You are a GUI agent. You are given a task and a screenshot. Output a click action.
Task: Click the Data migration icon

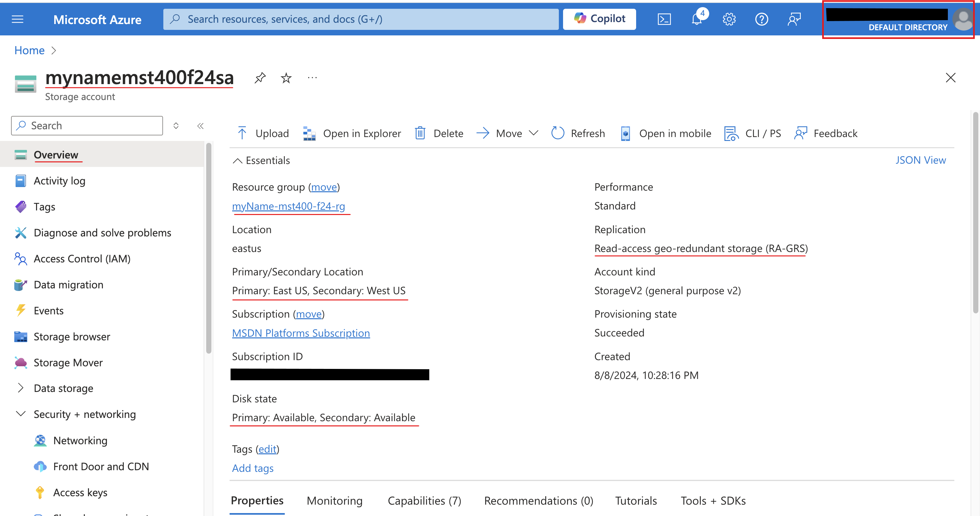(x=20, y=285)
